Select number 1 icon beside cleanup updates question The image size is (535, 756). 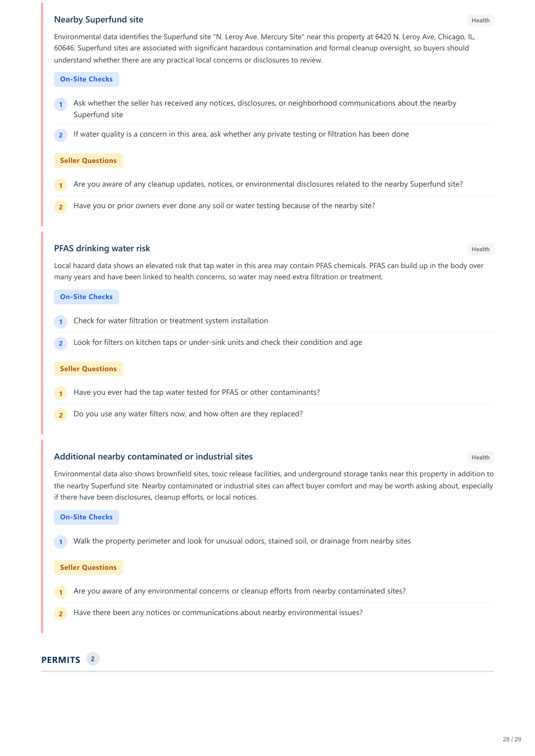pyautogui.click(x=61, y=185)
